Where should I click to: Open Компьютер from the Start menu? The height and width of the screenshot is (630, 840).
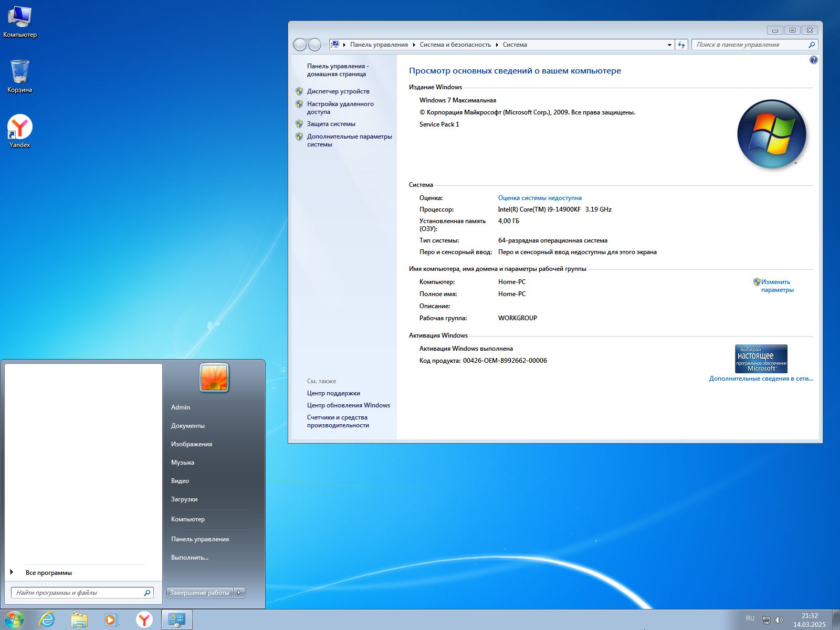188,519
